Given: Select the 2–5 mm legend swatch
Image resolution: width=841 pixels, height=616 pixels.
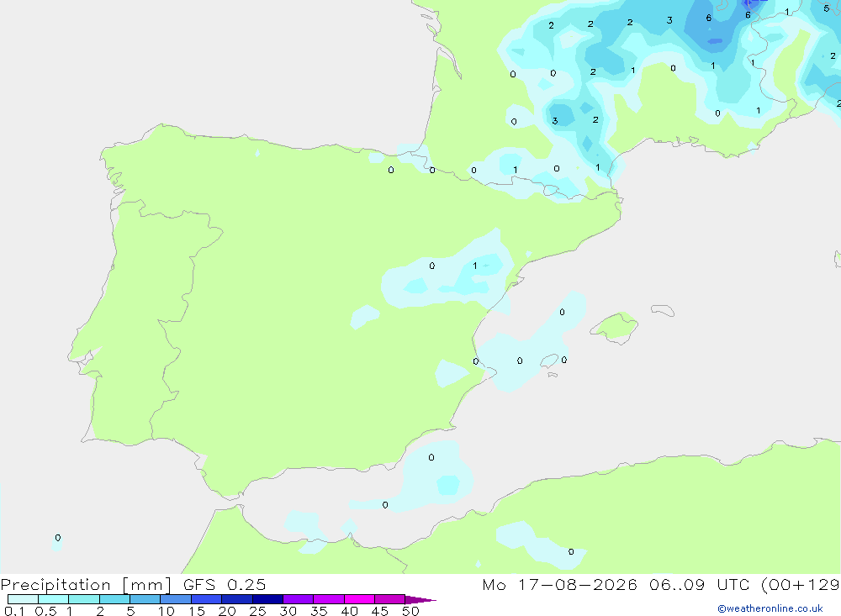Looking at the screenshot, I should pos(114,599).
